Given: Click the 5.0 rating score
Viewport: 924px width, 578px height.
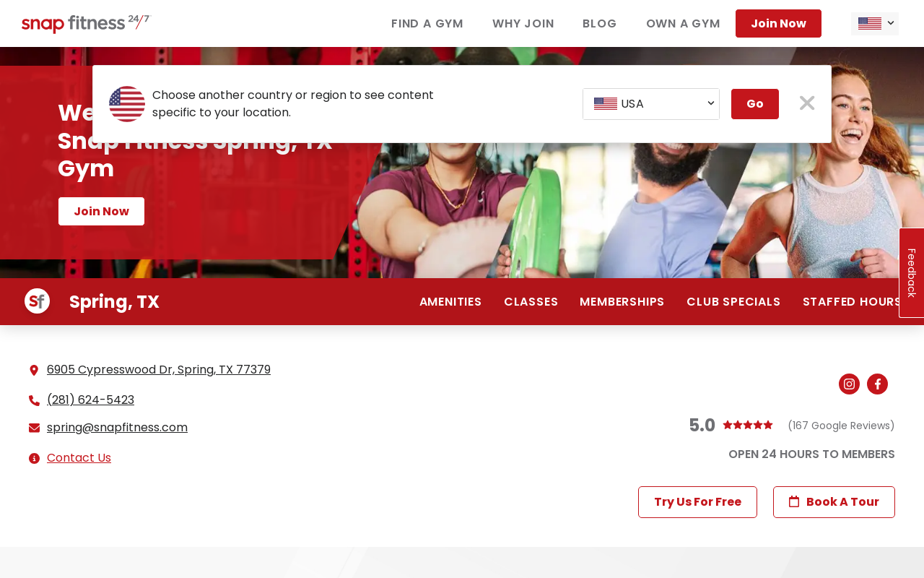Looking at the screenshot, I should (x=702, y=426).
